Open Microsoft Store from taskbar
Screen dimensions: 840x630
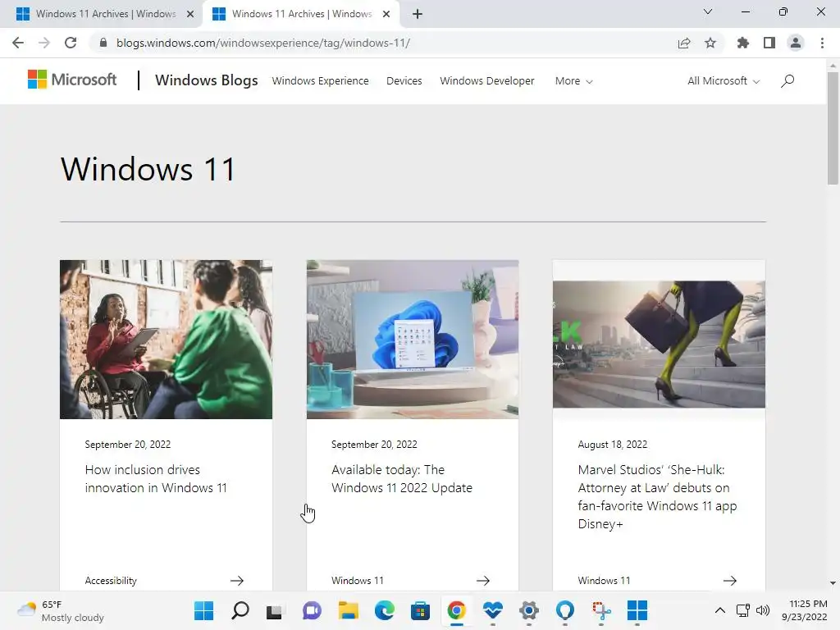click(x=420, y=610)
